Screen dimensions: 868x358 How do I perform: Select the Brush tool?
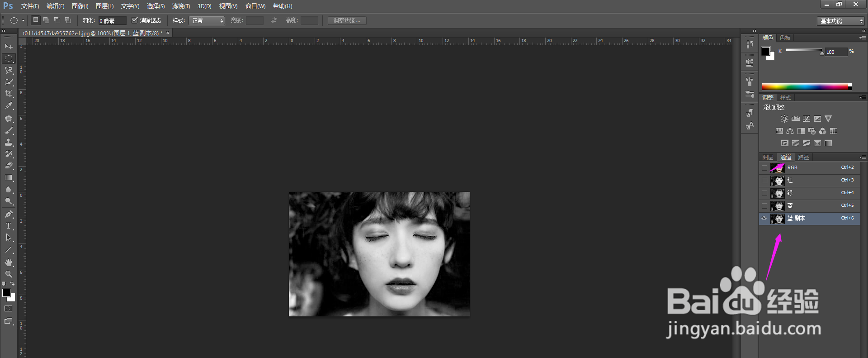coord(9,130)
